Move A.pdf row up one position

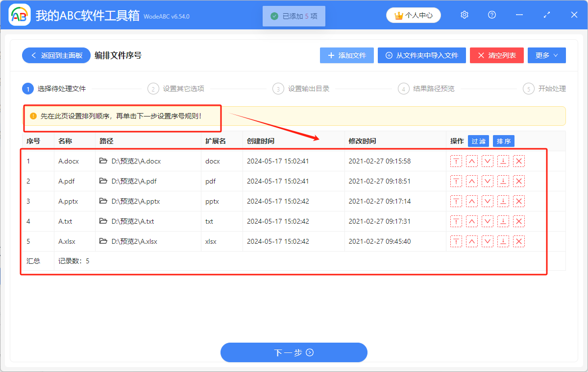point(471,181)
